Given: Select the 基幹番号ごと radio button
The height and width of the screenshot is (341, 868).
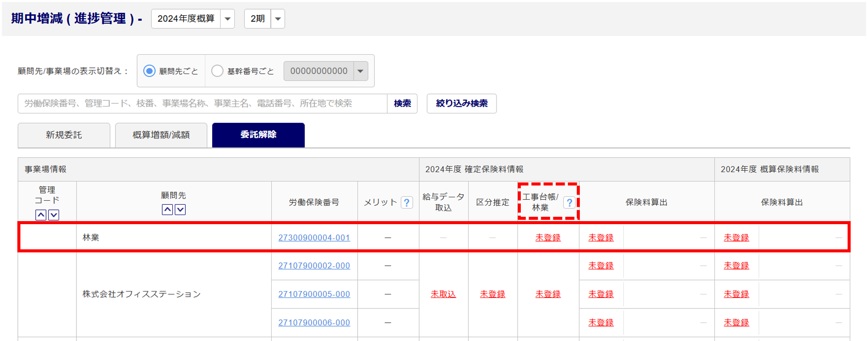Looking at the screenshot, I should click(x=217, y=71).
